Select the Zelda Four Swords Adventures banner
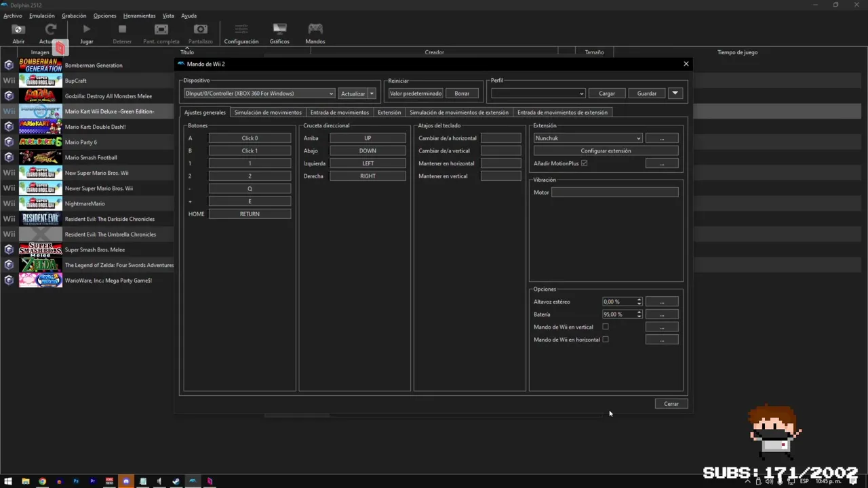 coord(40,265)
